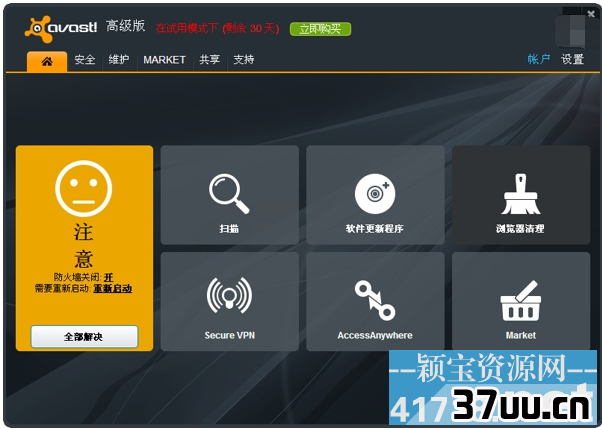The image size is (602, 430).
Task: Open the Home tab with house icon
Action: 47,61
